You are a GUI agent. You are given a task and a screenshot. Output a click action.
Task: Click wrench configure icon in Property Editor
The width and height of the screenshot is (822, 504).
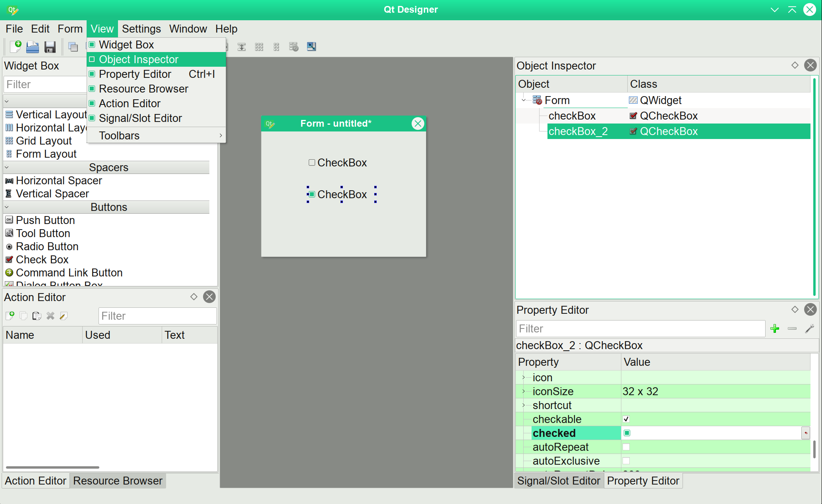click(x=809, y=328)
